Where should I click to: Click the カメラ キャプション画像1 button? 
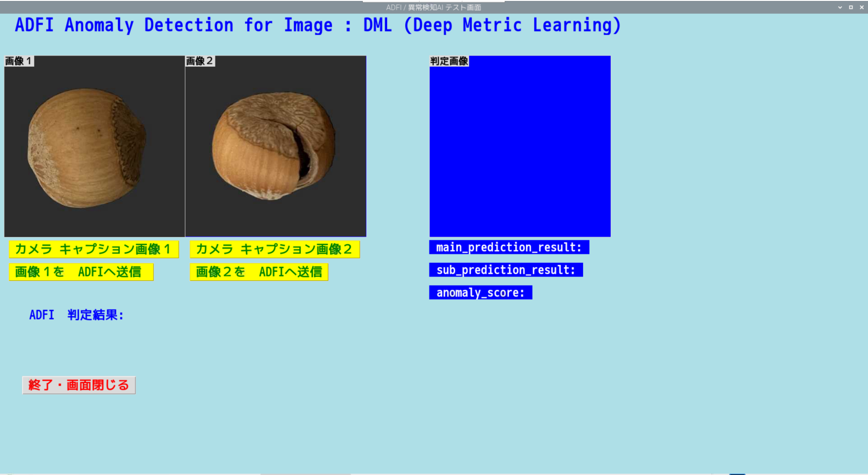(x=94, y=249)
